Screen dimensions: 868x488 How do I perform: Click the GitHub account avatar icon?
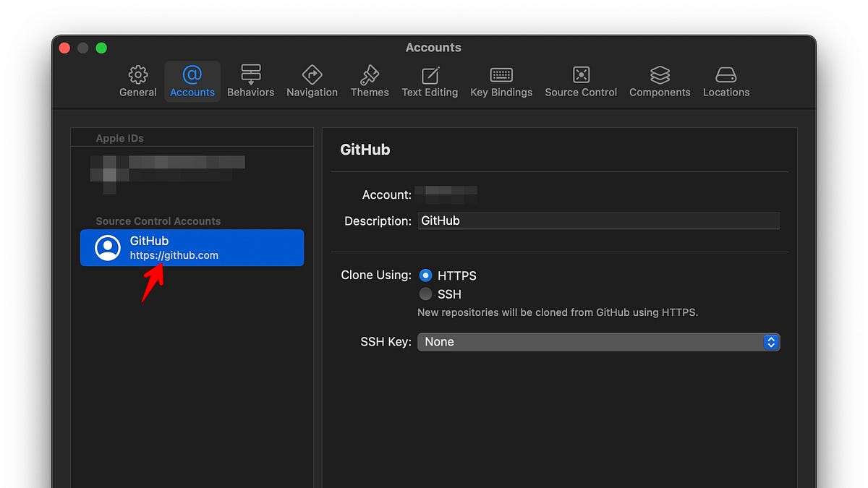click(108, 248)
